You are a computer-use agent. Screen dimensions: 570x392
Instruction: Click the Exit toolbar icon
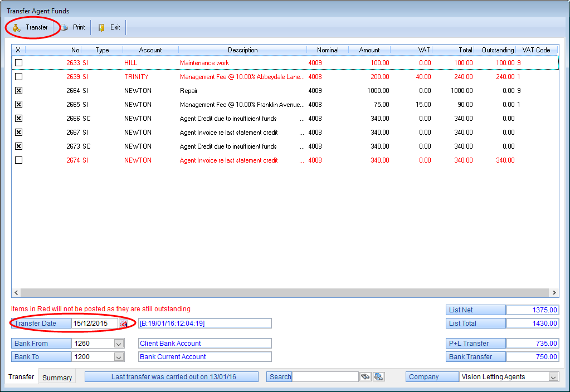click(x=102, y=27)
